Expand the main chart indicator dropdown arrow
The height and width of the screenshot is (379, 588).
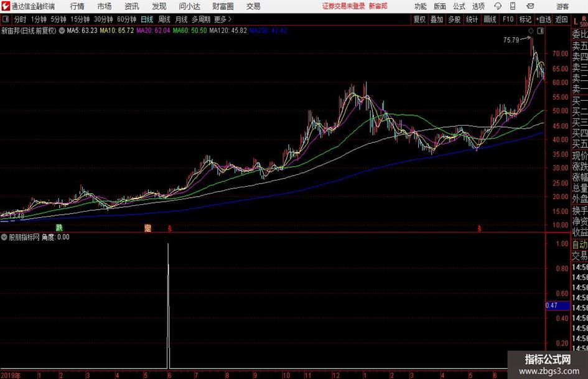point(62,30)
